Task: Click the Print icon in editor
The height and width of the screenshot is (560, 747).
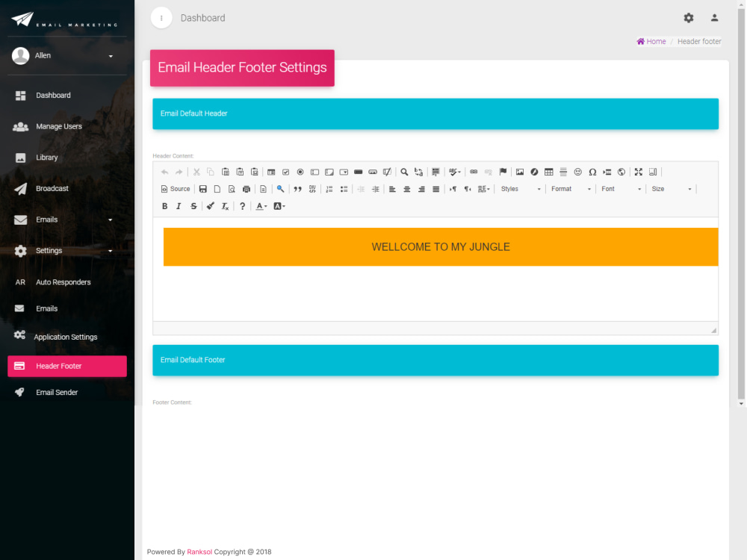Action: (x=247, y=189)
